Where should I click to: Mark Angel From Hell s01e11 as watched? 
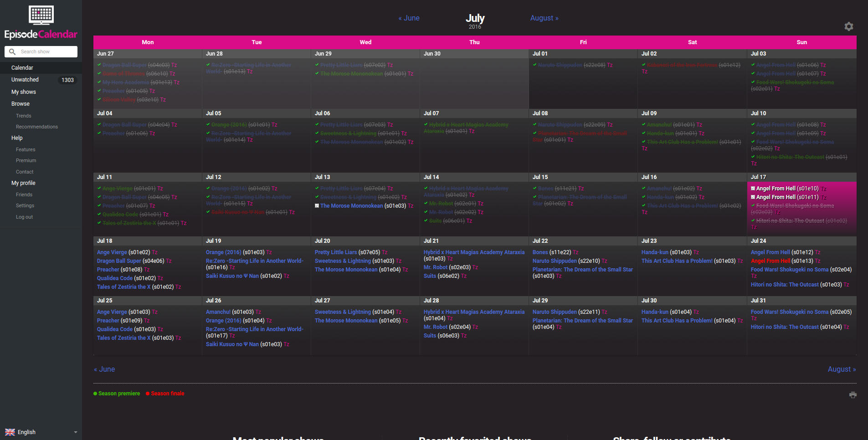753,197
